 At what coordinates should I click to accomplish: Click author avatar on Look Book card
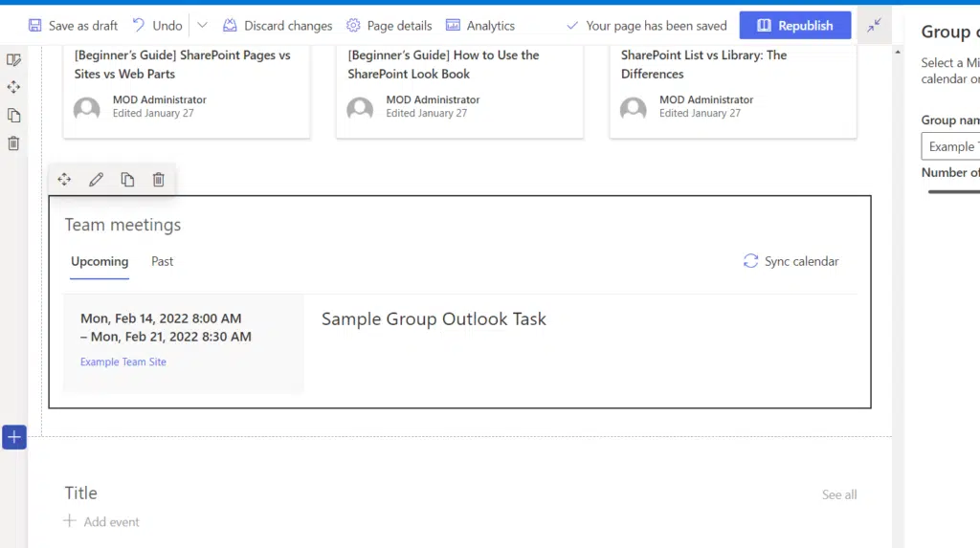click(x=360, y=109)
